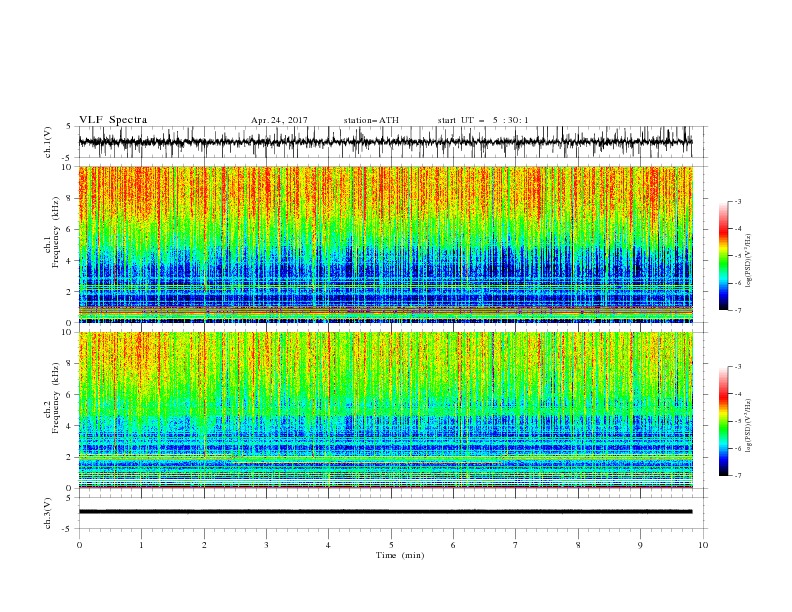Click the "ch.3(V)" axis label
792x612 pixels.
pos(48,513)
